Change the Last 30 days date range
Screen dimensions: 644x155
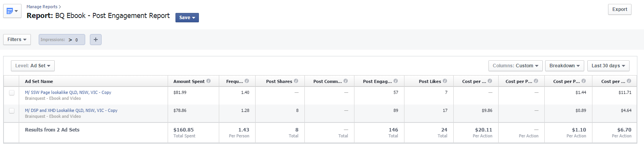(608, 66)
